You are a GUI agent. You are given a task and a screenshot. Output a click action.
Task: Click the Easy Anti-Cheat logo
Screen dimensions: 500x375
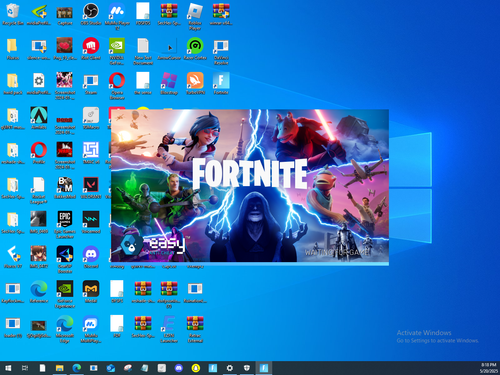coord(152,246)
